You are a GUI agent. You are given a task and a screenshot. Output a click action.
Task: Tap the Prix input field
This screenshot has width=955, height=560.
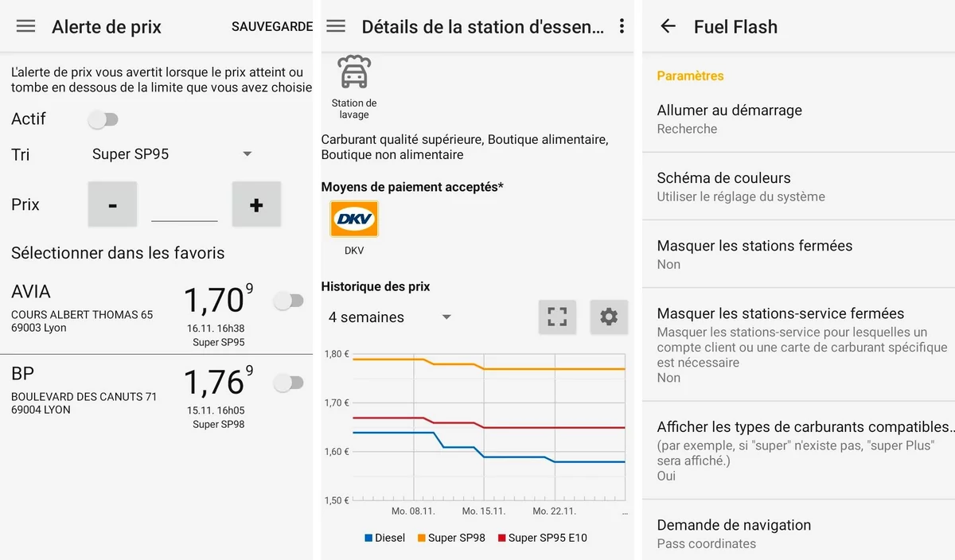(184, 207)
